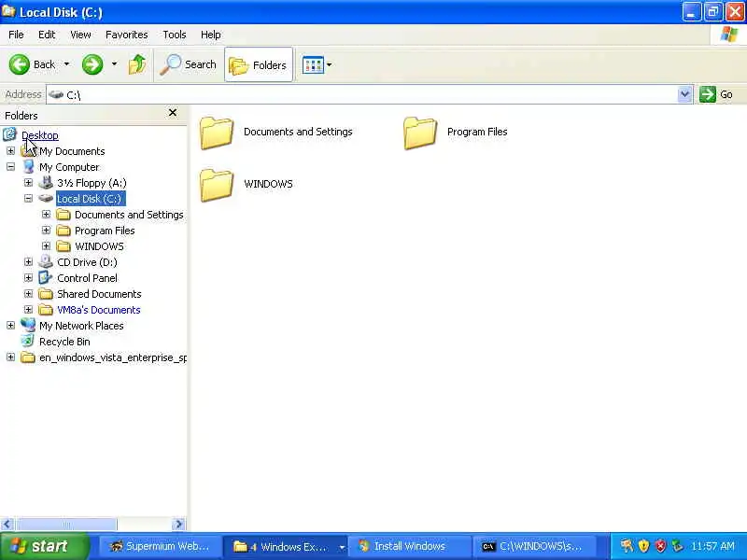
Task: Click the My Network Places icon
Action: click(x=28, y=325)
